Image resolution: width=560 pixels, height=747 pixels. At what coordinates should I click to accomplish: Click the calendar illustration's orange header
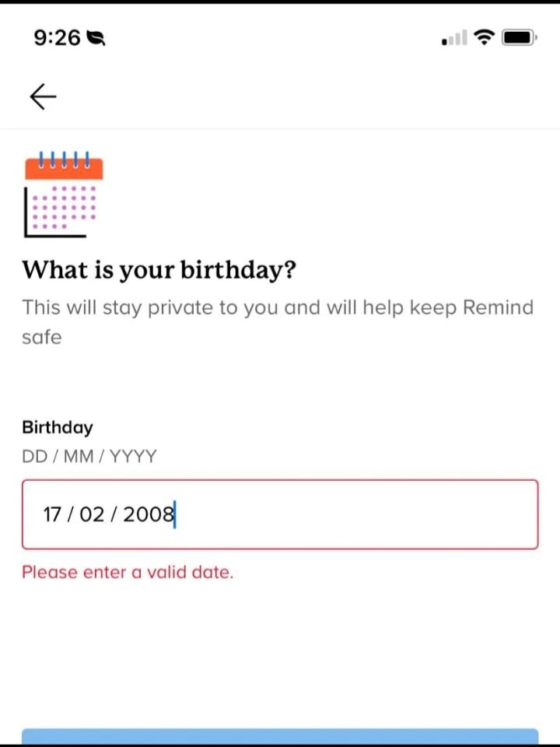point(64,170)
